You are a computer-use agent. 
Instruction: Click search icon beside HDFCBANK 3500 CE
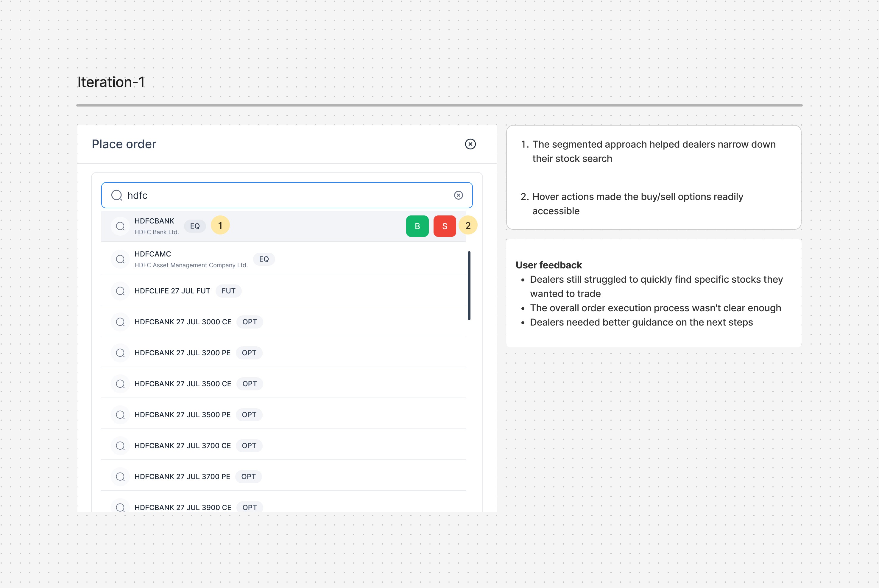click(120, 384)
